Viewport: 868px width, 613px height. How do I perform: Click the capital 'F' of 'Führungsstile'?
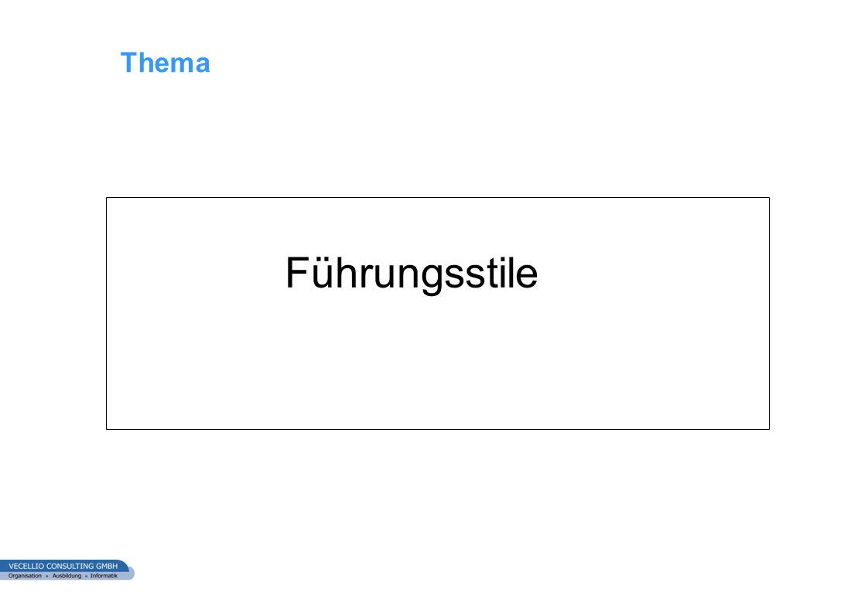pyautogui.click(x=297, y=272)
